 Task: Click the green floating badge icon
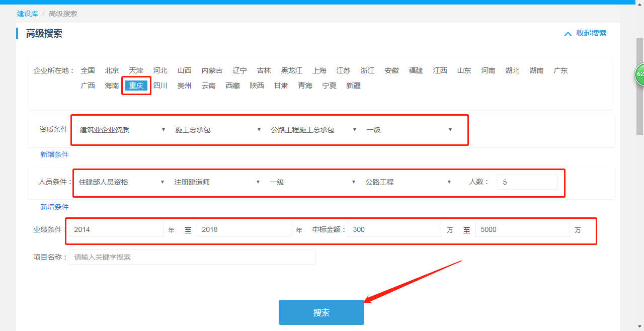tap(639, 74)
